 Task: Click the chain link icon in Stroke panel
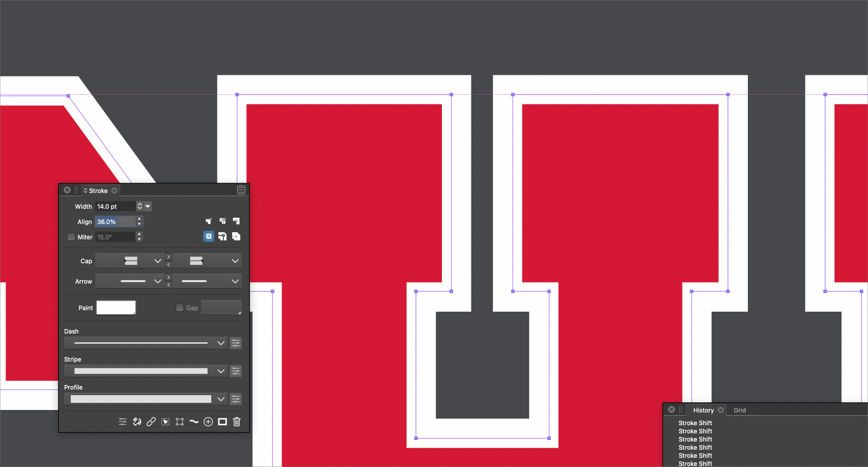click(151, 422)
